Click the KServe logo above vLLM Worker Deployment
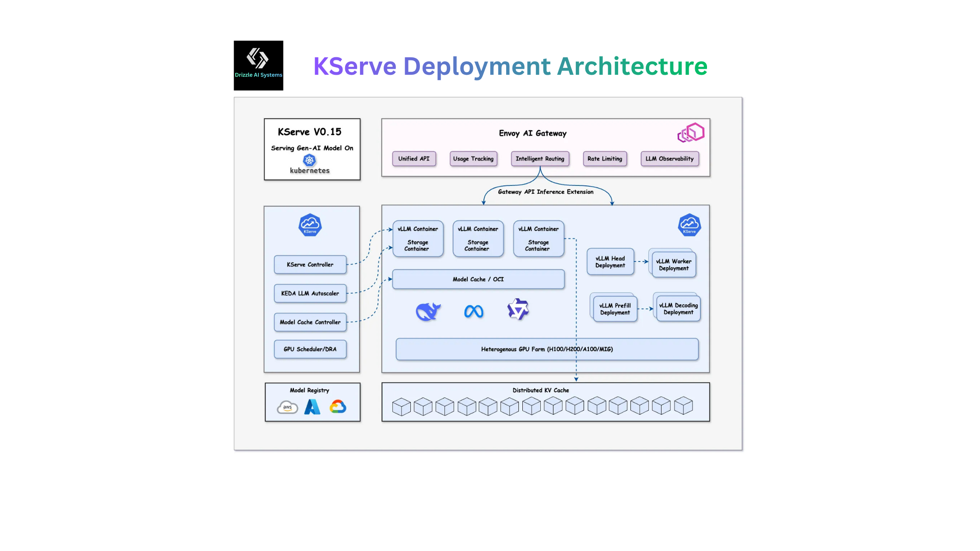The width and height of the screenshot is (980, 551). (689, 225)
